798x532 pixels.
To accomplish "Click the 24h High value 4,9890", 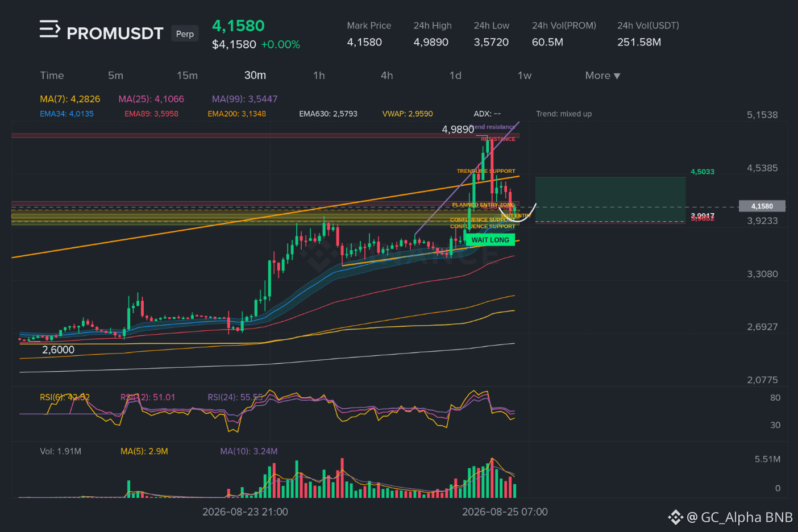I will pyautogui.click(x=431, y=42).
